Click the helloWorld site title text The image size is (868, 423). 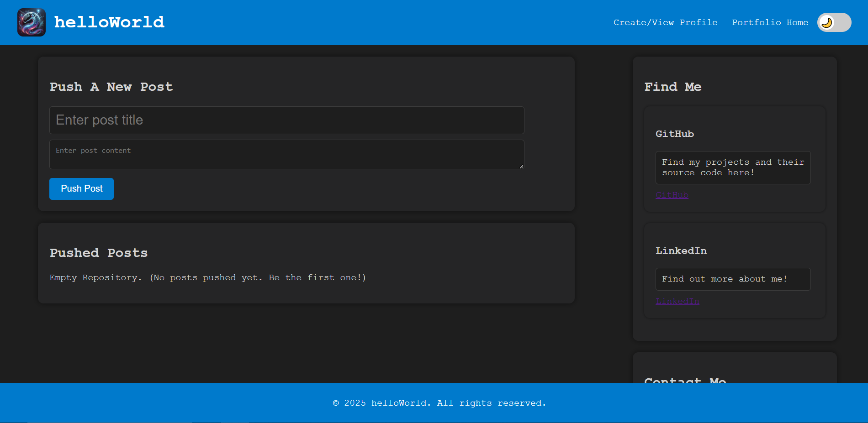click(109, 22)
